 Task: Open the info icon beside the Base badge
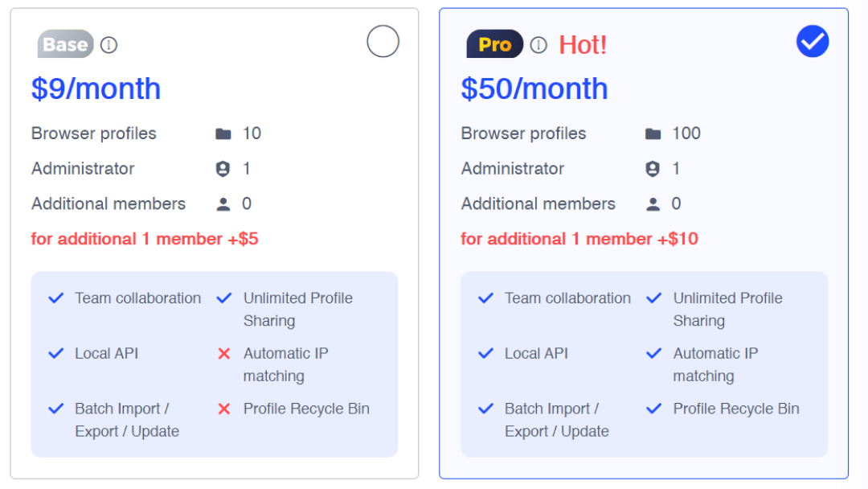108,45
